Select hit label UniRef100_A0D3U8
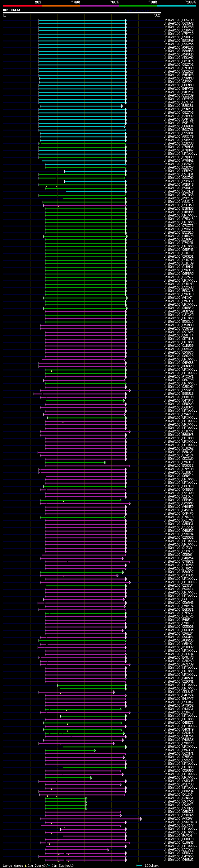199x868 pixels. 178,781
